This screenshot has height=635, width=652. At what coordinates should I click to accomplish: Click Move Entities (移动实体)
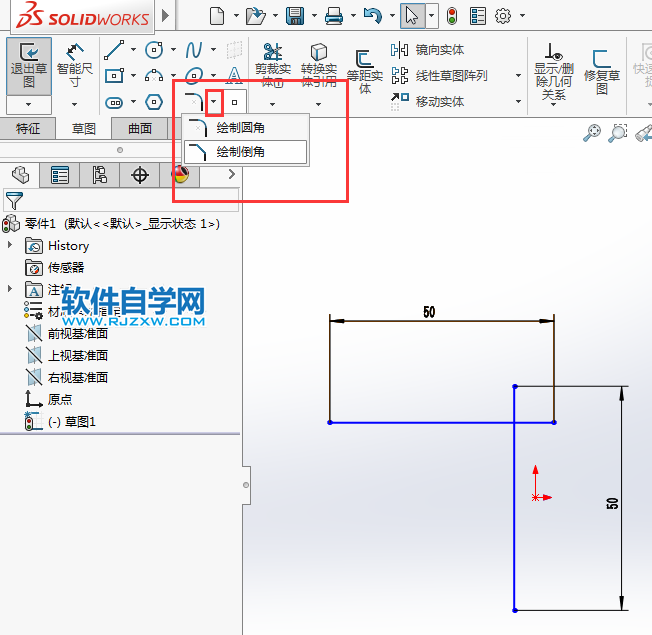pos(427,101)
